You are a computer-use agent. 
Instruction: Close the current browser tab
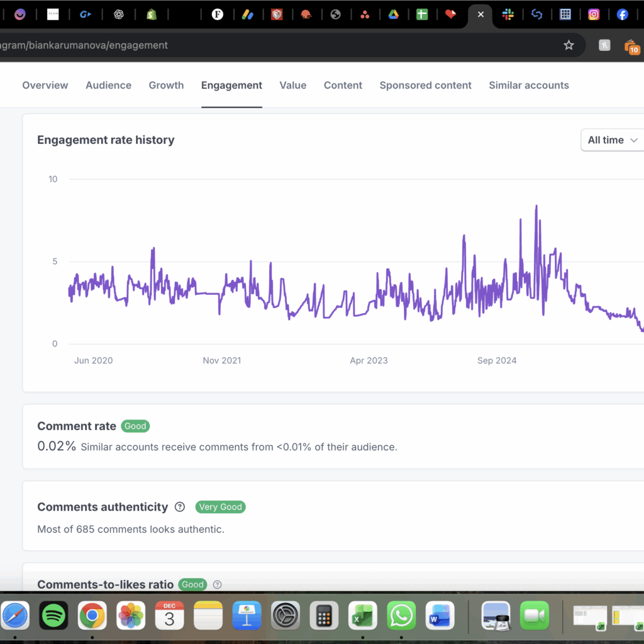pyautogui.click(x=480, y=14)
